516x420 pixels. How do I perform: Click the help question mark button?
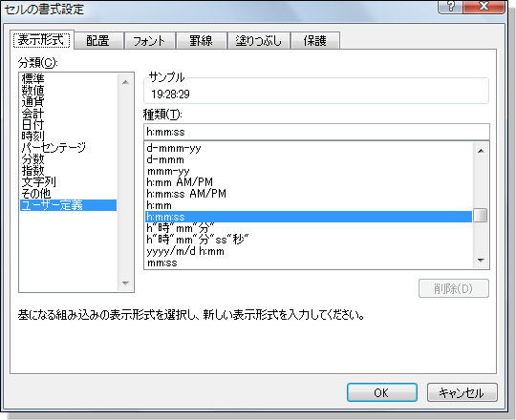coord(450,7)
